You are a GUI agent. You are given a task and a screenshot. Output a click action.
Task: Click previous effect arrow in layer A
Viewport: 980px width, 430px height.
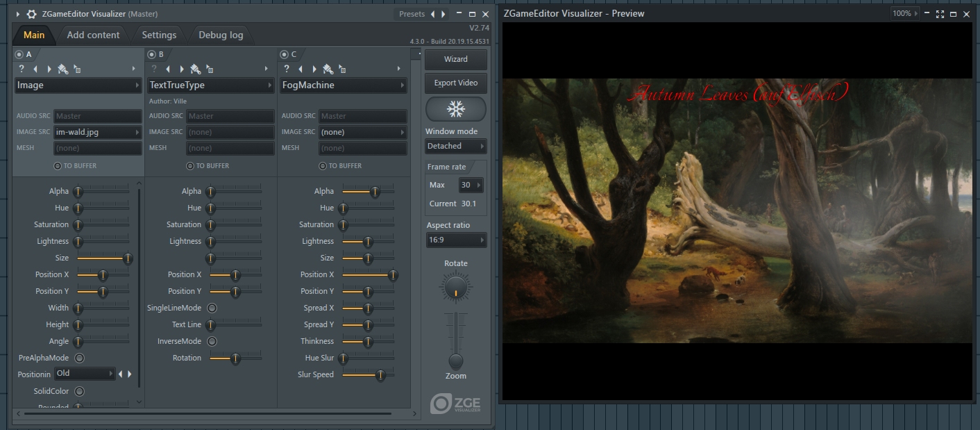35,69
